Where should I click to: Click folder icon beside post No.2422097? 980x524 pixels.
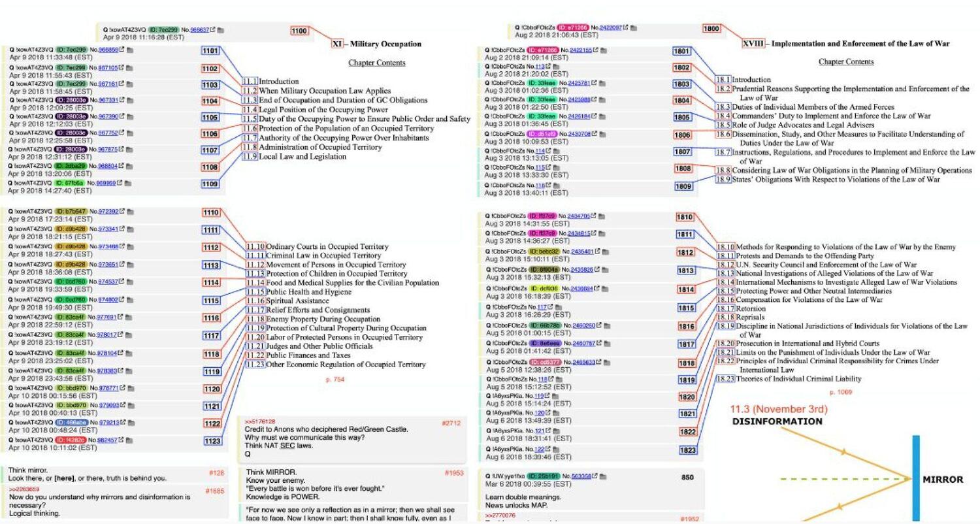634,28
